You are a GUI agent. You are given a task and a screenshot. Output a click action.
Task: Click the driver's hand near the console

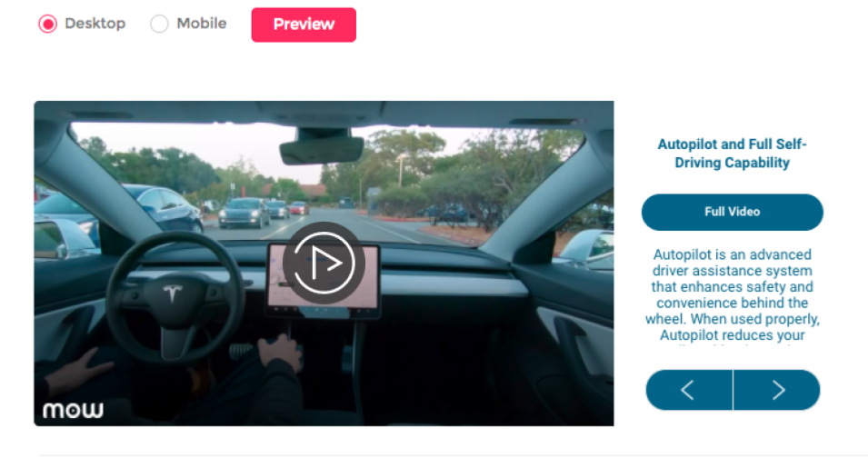pos(281,353)
